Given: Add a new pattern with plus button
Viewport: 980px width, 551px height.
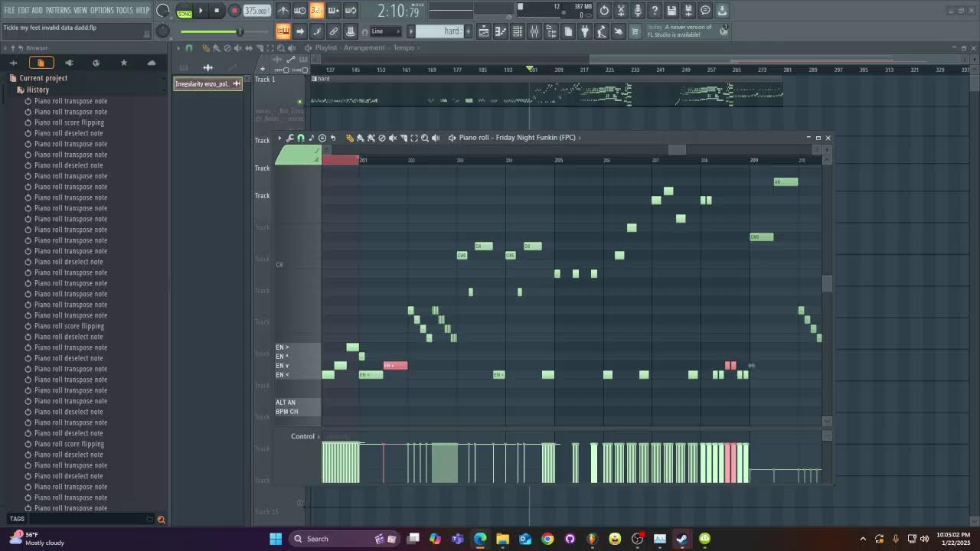Looking at the screenshot, I should click(x=469, y=31).
